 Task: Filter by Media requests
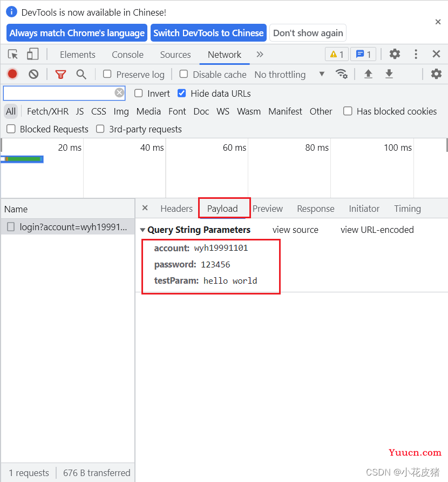(x=148, y=111)
